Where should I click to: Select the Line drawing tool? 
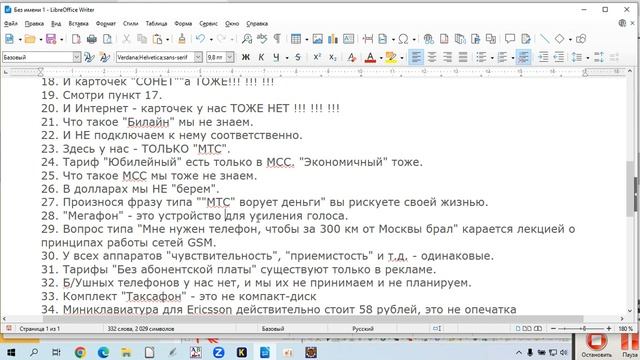544,39
